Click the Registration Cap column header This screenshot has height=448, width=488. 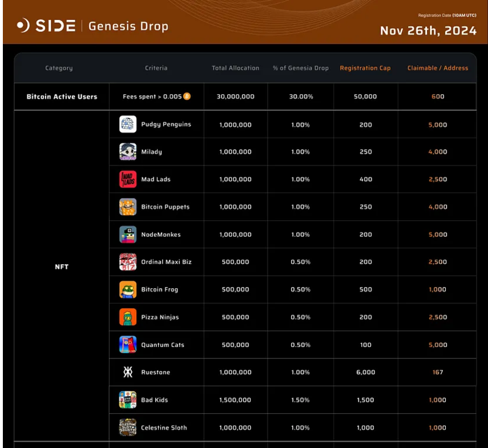(x=365, y=68)
